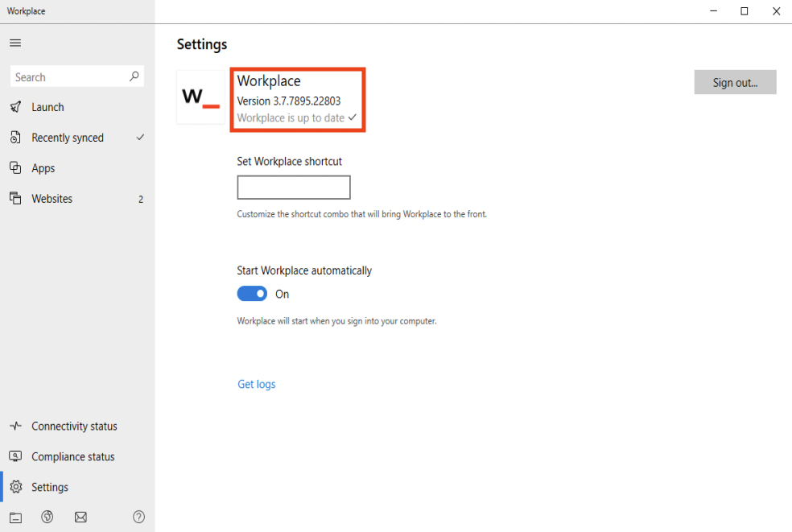Viewport: 792px width, 532px height.
Task: Click the globe icon in bottom bar
Action: (47, 517)
